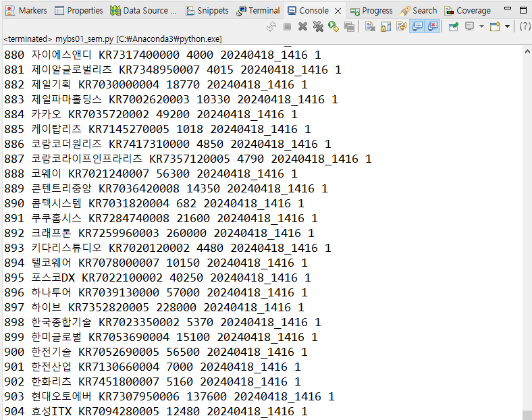Click the green run/relaunch icon
Viewport: 532px width, 420px height.
pos(334,26)
